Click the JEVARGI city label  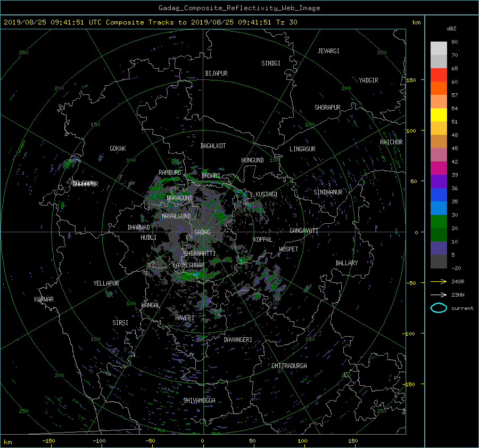[328, 51]
